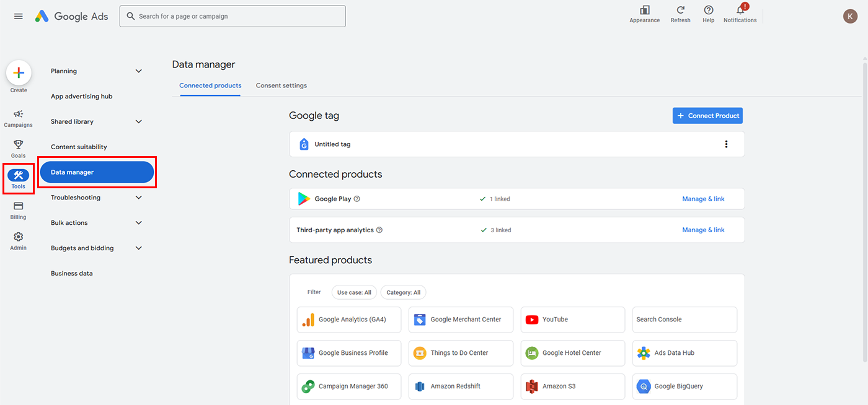868x405 pixels.
Task: Switch to the Connected products tab
Action: tap(210, 85)
